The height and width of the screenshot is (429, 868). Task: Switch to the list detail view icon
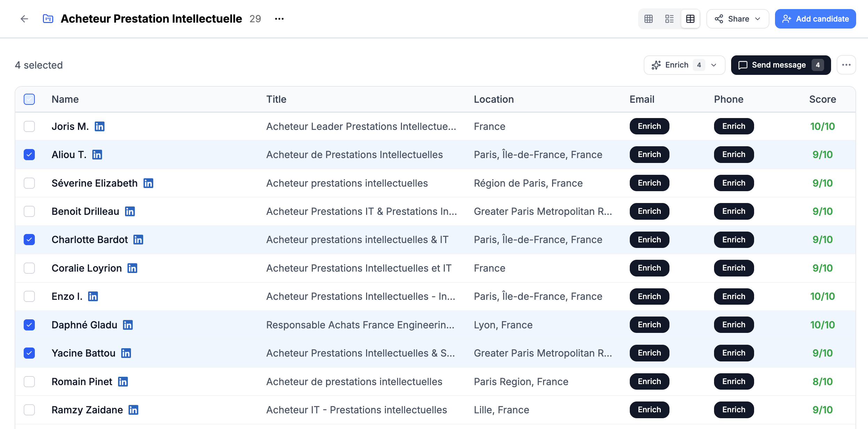[669, 19]
